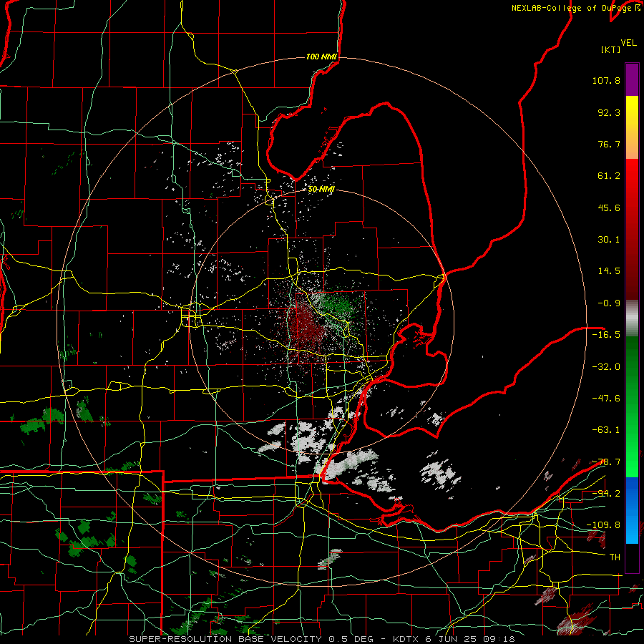Click the 50 NMI range ring label
This screenshot has height=644, width=644.
pyautogui.click(x=321, y=190)
